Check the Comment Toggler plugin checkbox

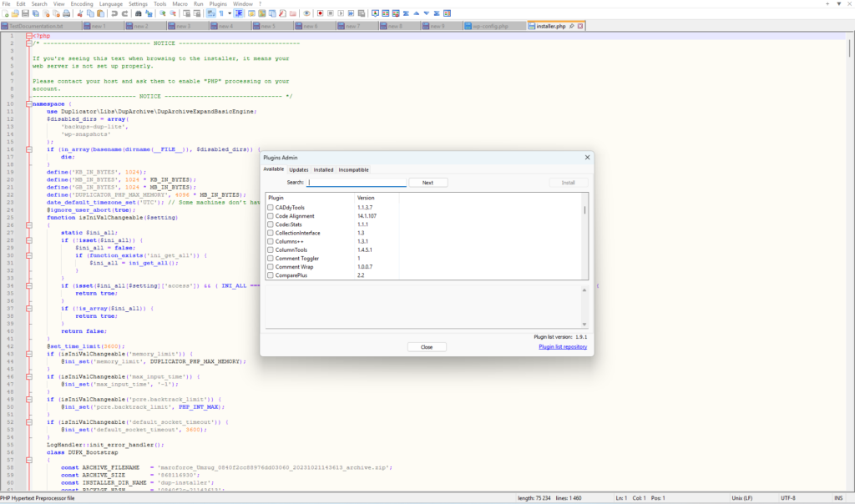coord(271,259)
